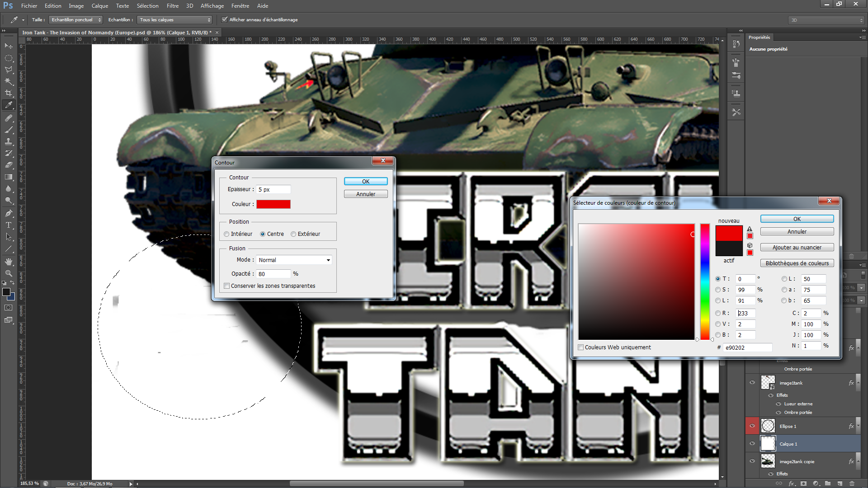This screenshot has width=868, height=488.
Task: Select the Magic Wand tool
Action: point(9,81)
